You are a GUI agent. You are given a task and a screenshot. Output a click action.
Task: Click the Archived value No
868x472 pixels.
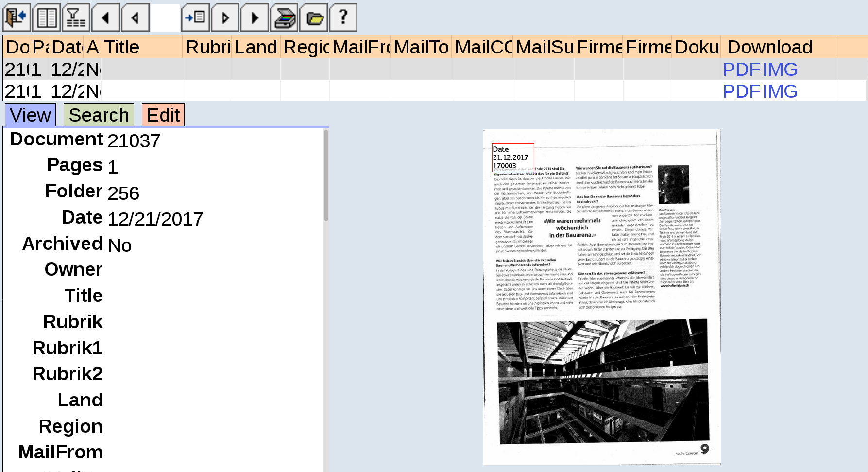pos(119,245)
